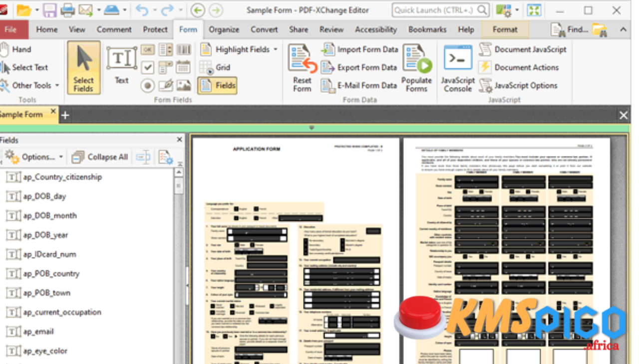Expand the Redo history dropdown
The height and width of the screenshot is (364, 639).
coord(180,10)
